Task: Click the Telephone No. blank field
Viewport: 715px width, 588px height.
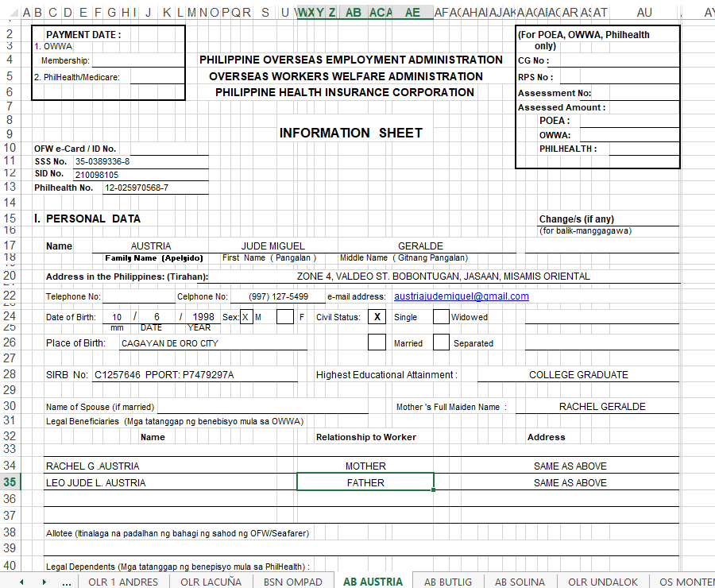Action: pos(138,296)
